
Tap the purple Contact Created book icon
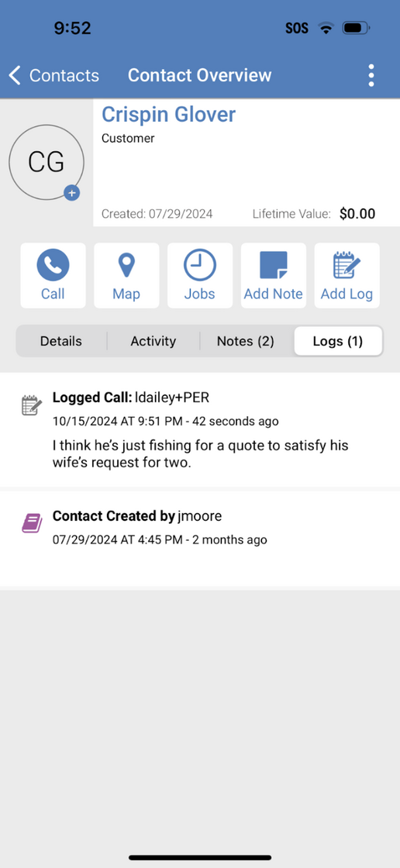pos(32,523)
